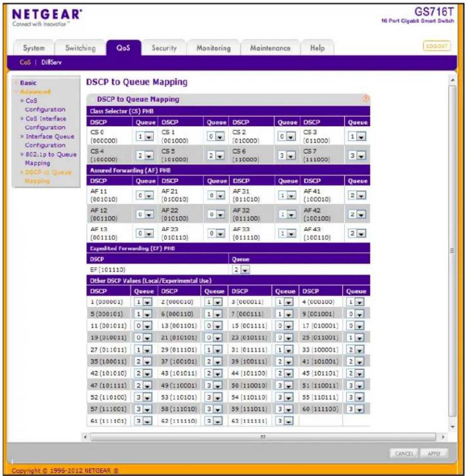Image resolution: width=467 pixels, height=476 pixels.
Task: Open queue dropdown for DSCP 6 (000110)
Action: tap(214, 313)
